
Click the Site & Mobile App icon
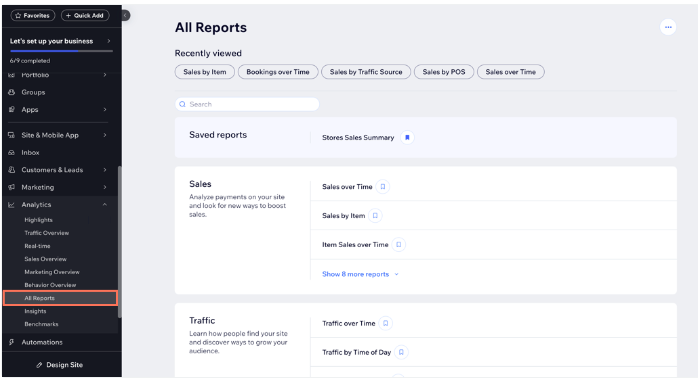pos(12,135)
